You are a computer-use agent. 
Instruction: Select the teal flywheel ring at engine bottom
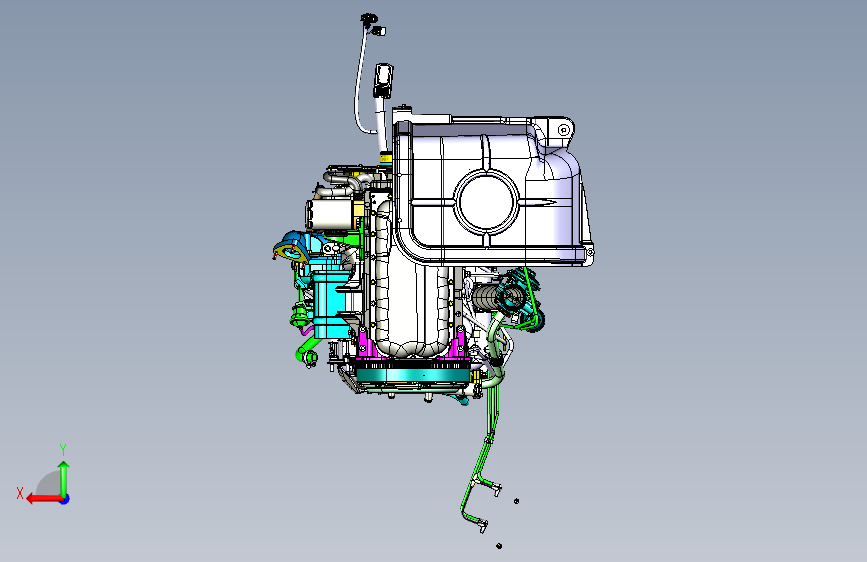413,376
